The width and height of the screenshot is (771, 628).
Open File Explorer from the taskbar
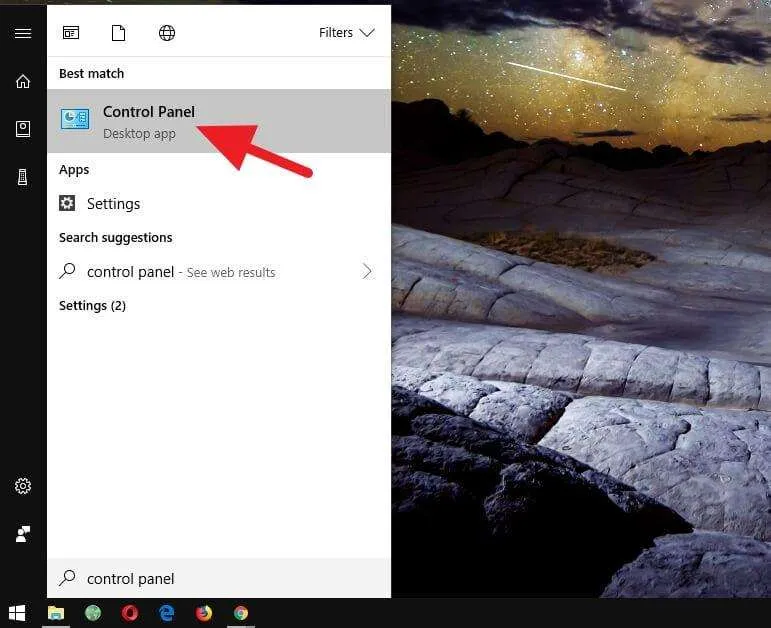pos(56,613)
